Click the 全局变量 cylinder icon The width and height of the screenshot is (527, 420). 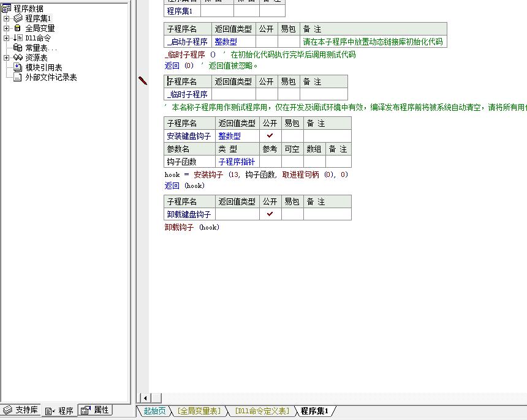18,28
